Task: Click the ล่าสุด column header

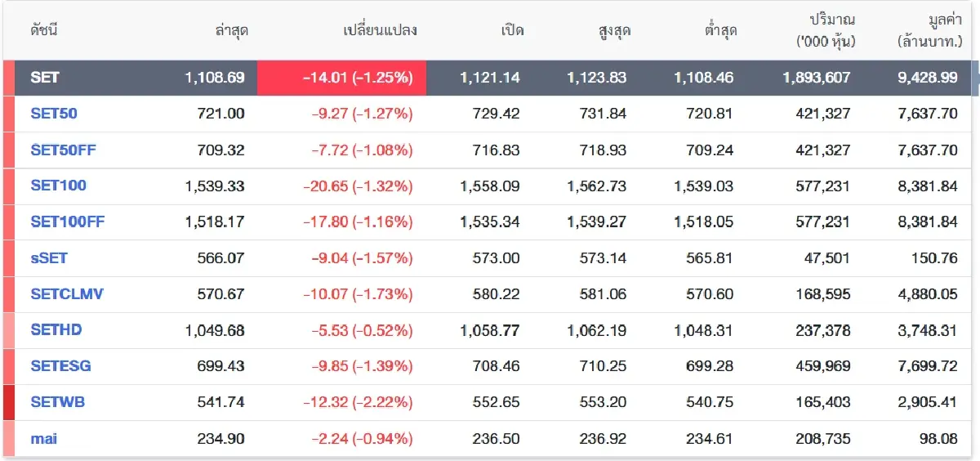Action: pos(231,31)
